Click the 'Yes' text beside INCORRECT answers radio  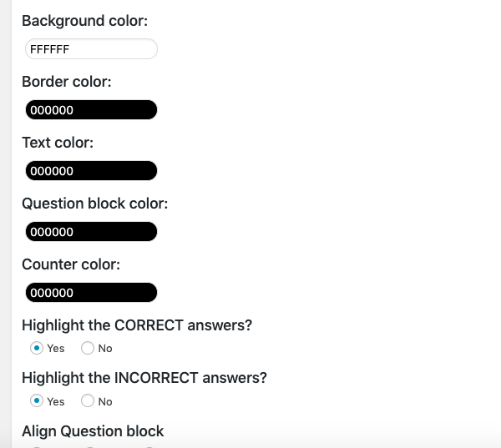click(x=56, y=402)
